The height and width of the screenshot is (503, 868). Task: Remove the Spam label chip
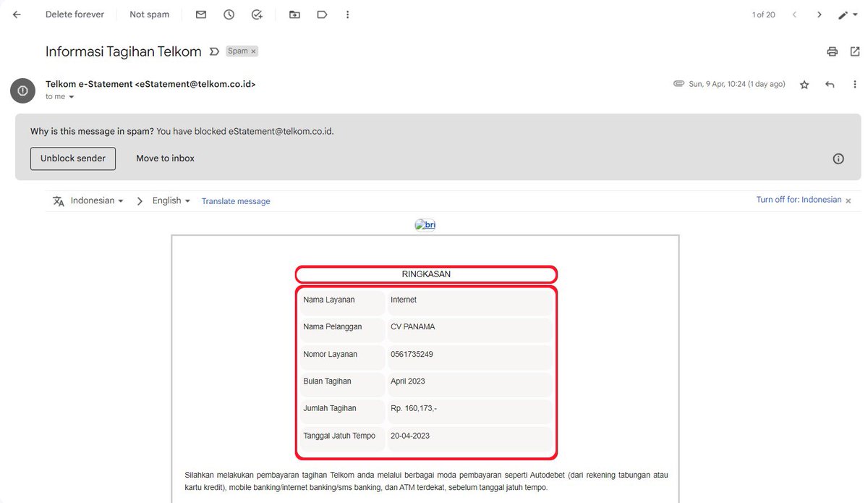254,51
